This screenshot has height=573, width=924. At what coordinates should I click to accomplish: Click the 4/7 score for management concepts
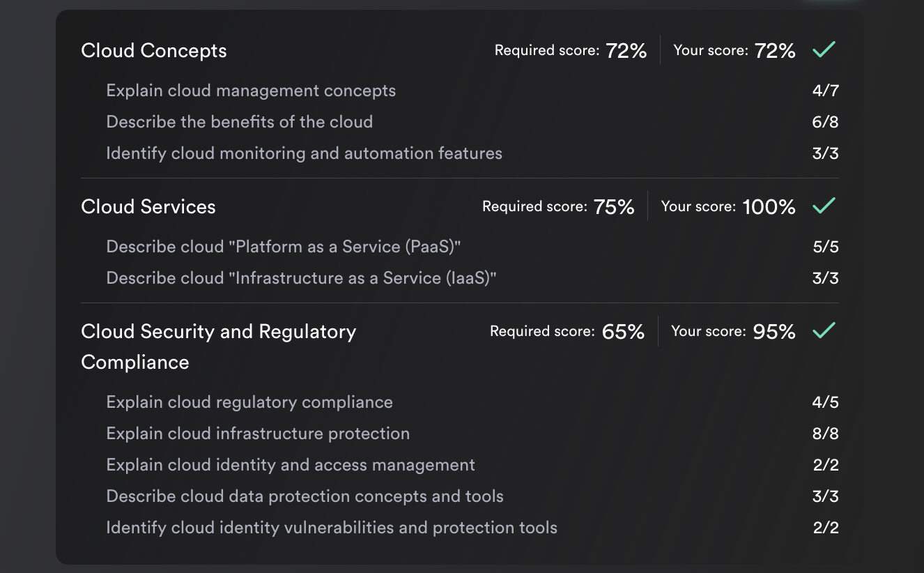click(x=825, y=91)
